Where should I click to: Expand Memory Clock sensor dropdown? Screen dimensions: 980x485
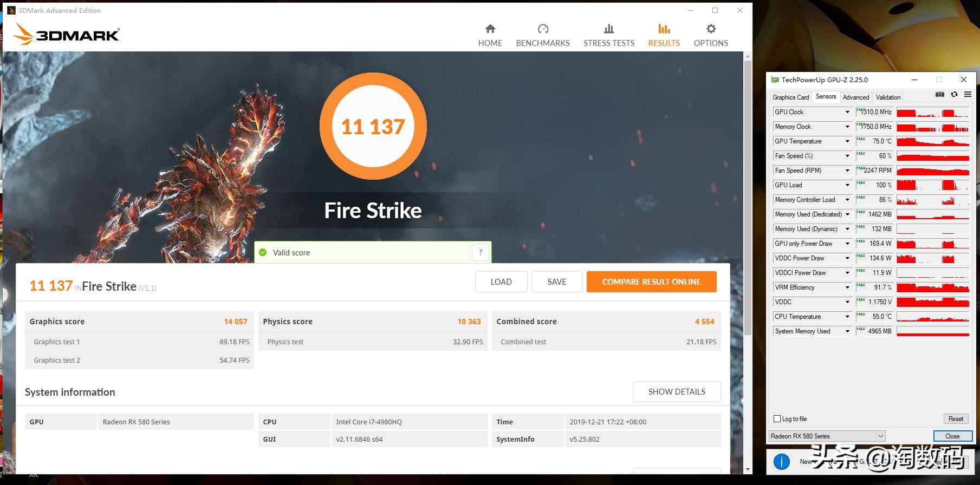(847, 127)
